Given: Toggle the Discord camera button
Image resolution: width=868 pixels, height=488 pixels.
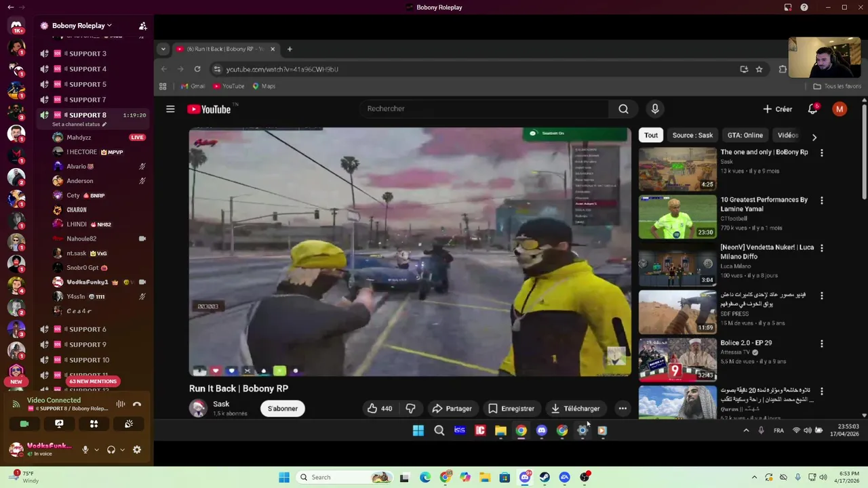Looking at the screenshot, I should pos(24,424).
